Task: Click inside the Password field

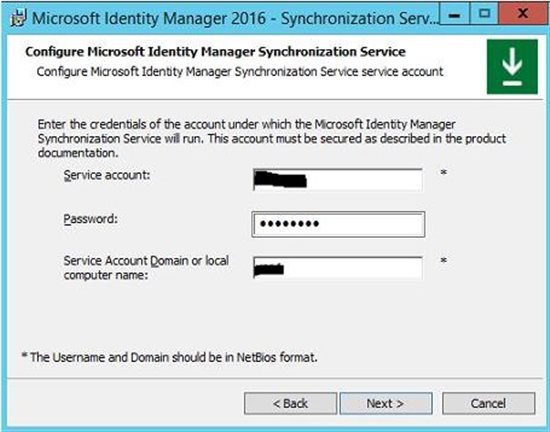Action: [x=338, y=224]
